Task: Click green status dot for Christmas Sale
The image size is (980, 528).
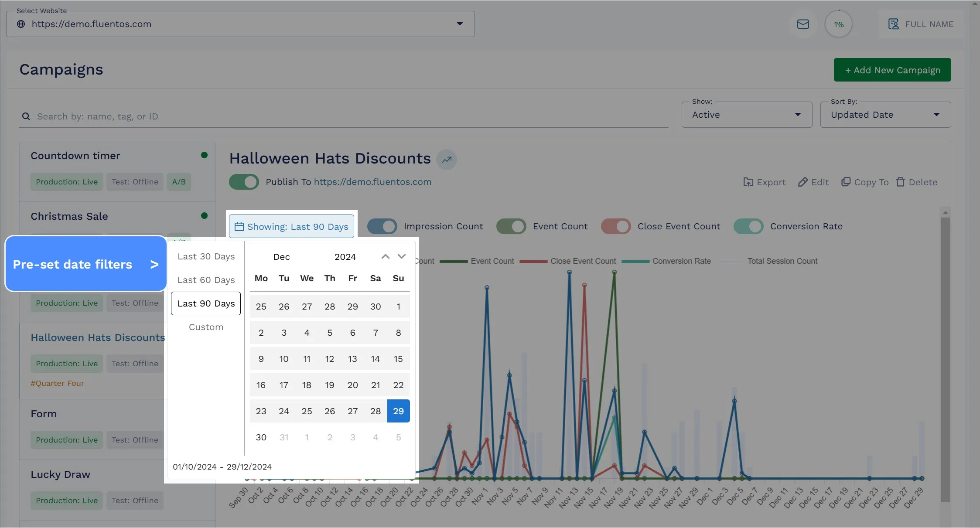Action: pyautogui.click(x=204, y=216)
